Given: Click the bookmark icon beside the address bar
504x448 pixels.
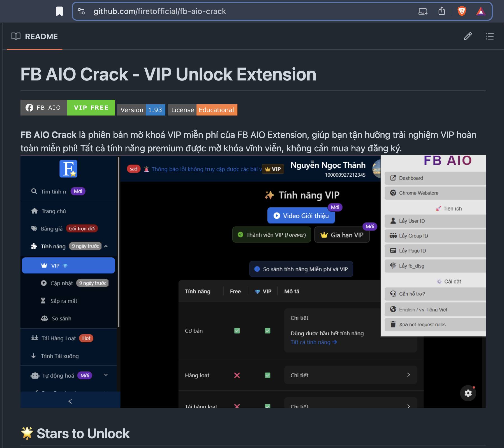Looking at the screenshot, I should (59, 11).
